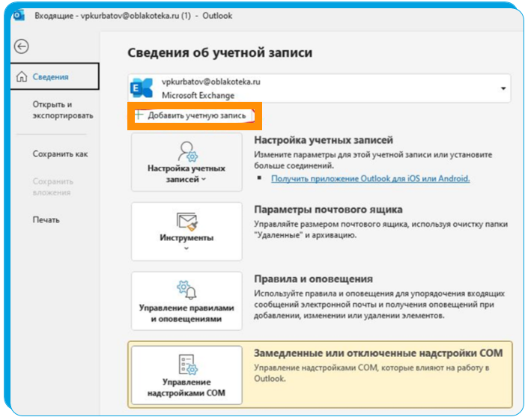Click the home icon beside Сведения
The width and height of the screenshot is (528, 420).
[22, 76]
